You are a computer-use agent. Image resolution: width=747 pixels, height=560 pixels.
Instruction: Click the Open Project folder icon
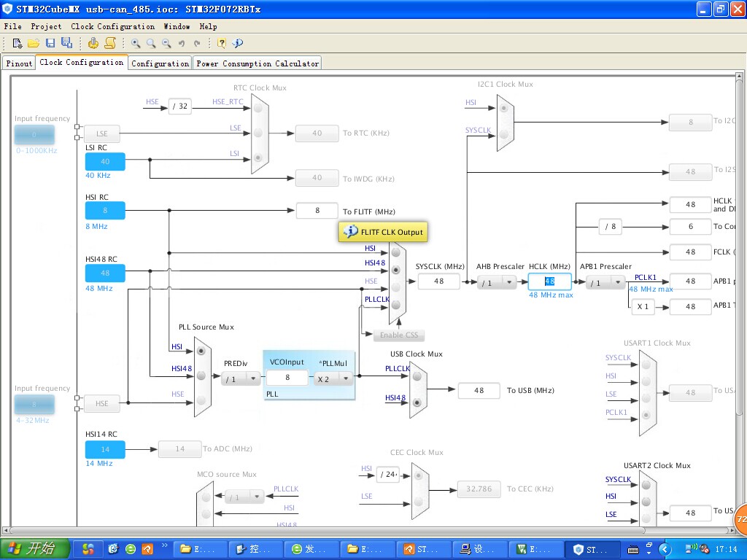point(34,43)
